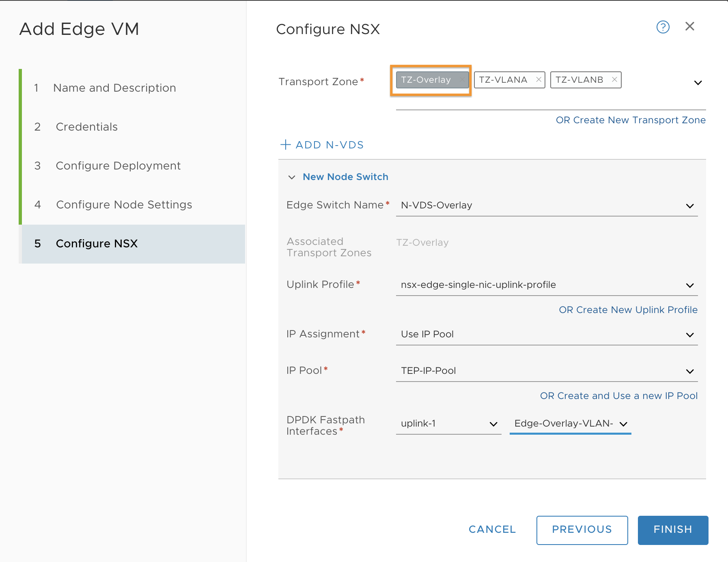Open the Edge Switch Name dropdown
The height and width of the screenshot is (562, 728).
coord(547,205)
